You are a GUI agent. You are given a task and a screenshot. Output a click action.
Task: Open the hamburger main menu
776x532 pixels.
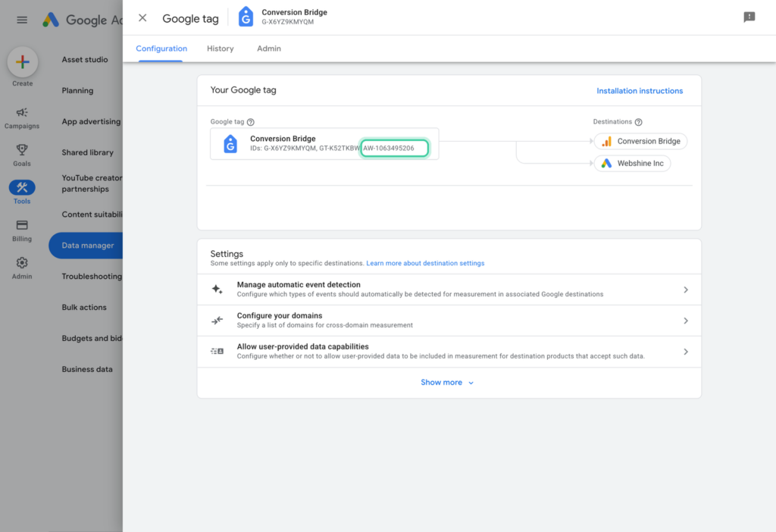pyautogui.click(x=22, y=20)
